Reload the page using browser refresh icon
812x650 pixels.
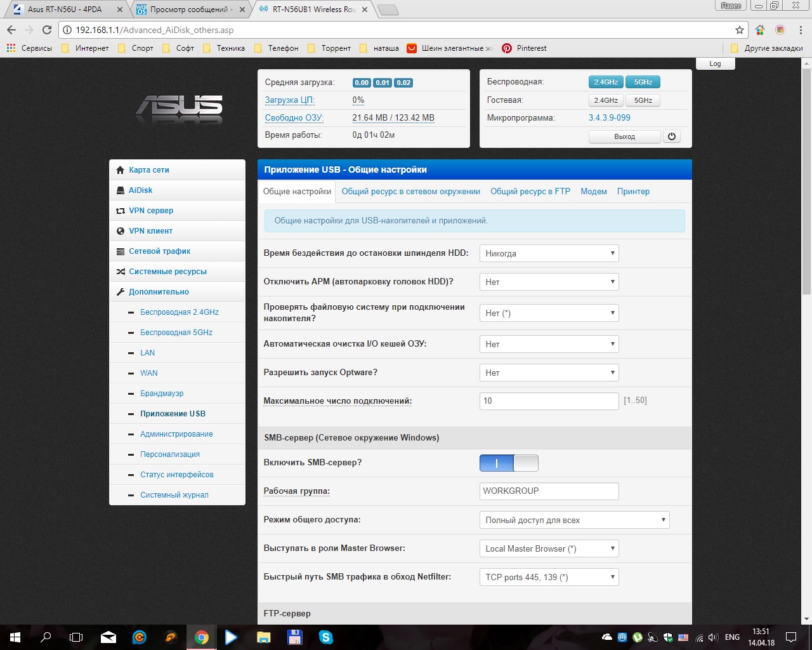46,30
